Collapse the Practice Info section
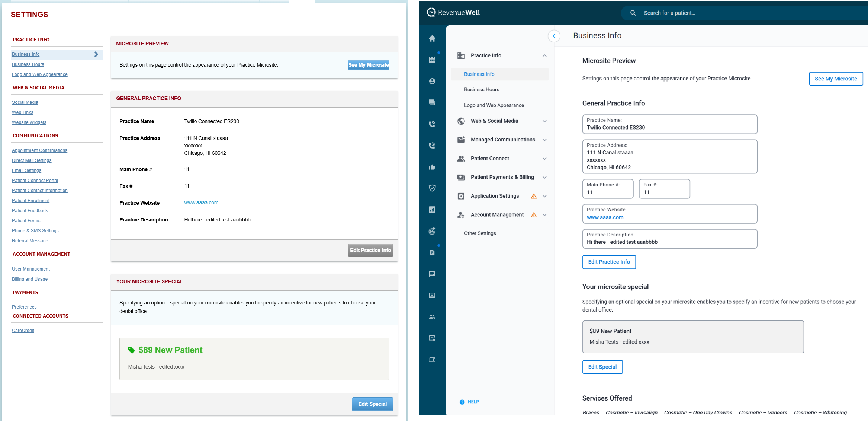 point(544,55)
